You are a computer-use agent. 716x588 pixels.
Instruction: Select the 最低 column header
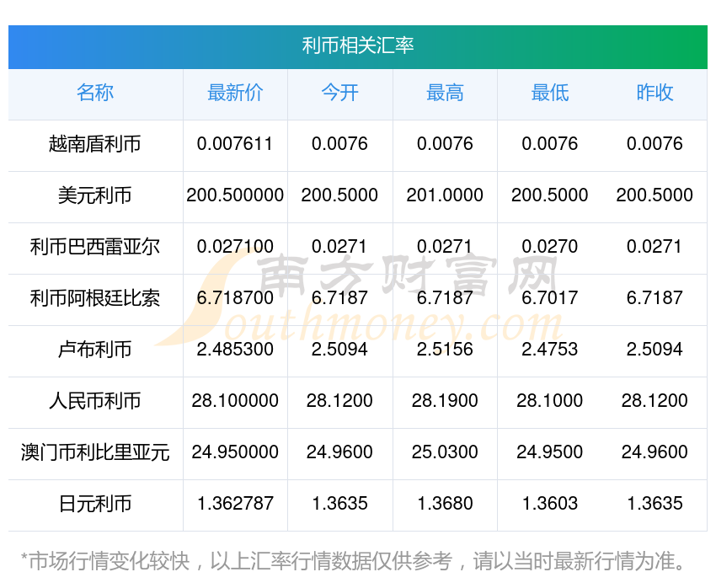pos(550,93)
